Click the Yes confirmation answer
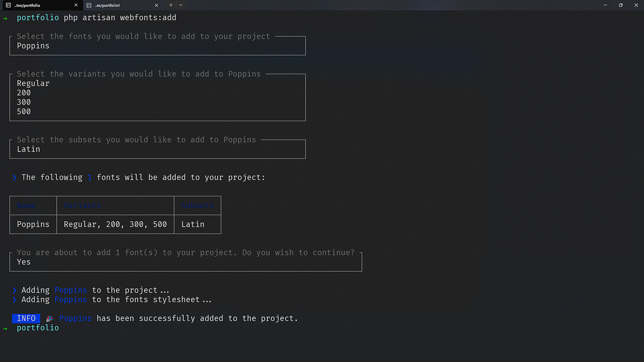The width and height of the screenshot is (644, 362). click(23, 262)
